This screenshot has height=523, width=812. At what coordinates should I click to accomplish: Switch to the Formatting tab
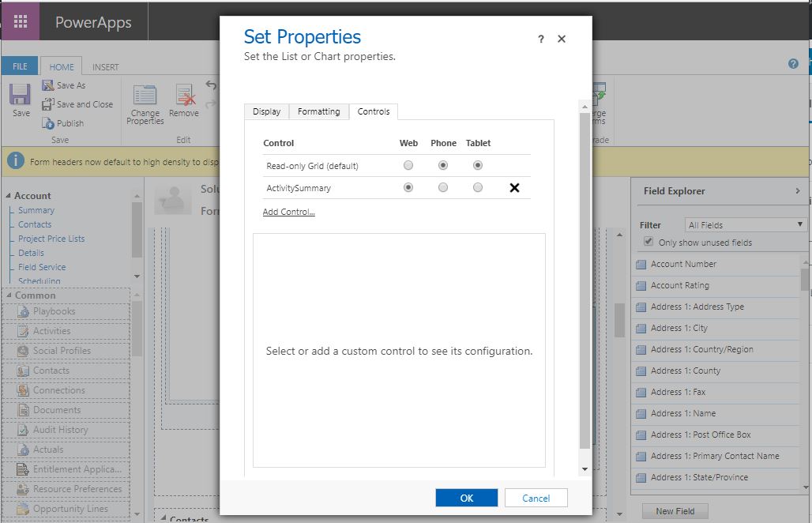[x=319, y=111]
